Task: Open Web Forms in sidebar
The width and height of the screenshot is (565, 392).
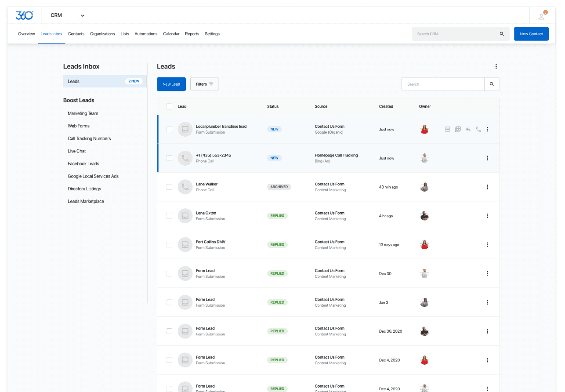Action: [79, 126]
